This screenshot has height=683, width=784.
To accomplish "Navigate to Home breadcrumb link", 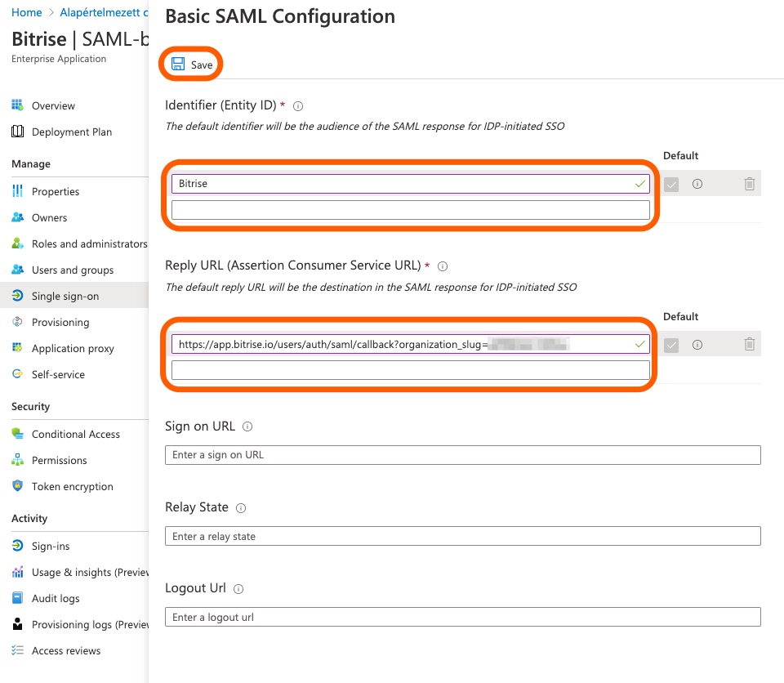I will click(x=27, y=12).
